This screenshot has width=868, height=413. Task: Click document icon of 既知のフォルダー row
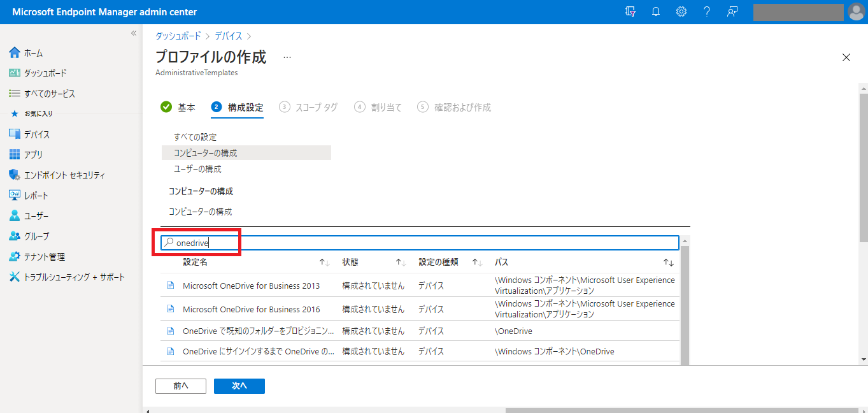click(171, 331)
